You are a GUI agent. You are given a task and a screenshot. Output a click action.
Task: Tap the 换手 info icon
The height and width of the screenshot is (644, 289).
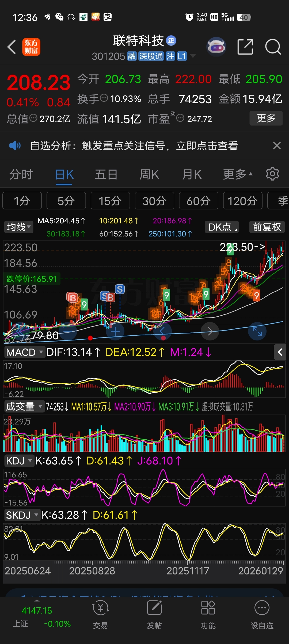[104, 98]
